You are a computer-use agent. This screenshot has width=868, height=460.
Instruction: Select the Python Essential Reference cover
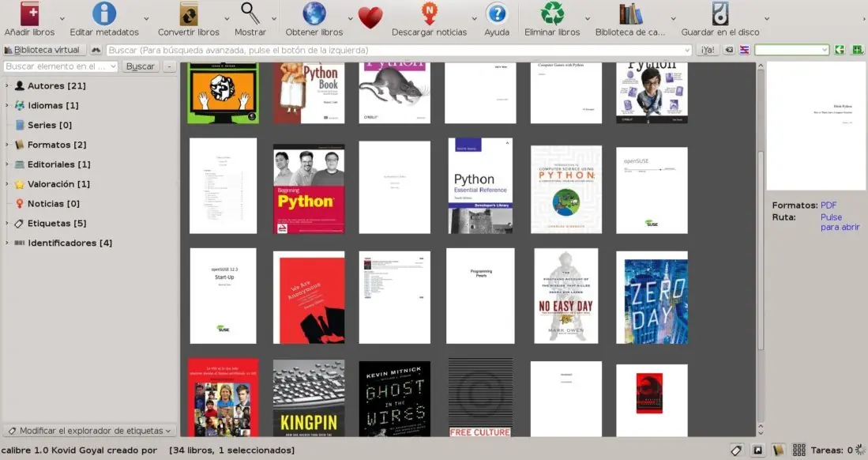pyautogui.click(x=480, y=186)
